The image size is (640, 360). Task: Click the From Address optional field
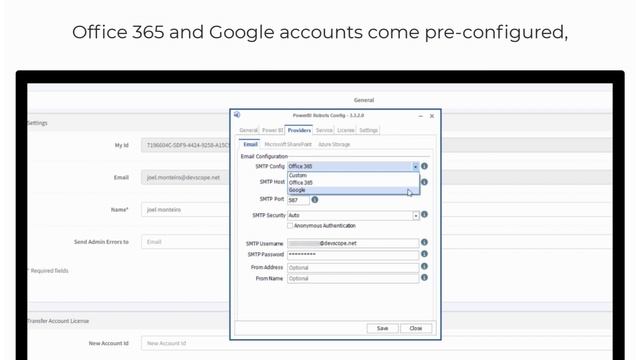[x=353, y=268]
